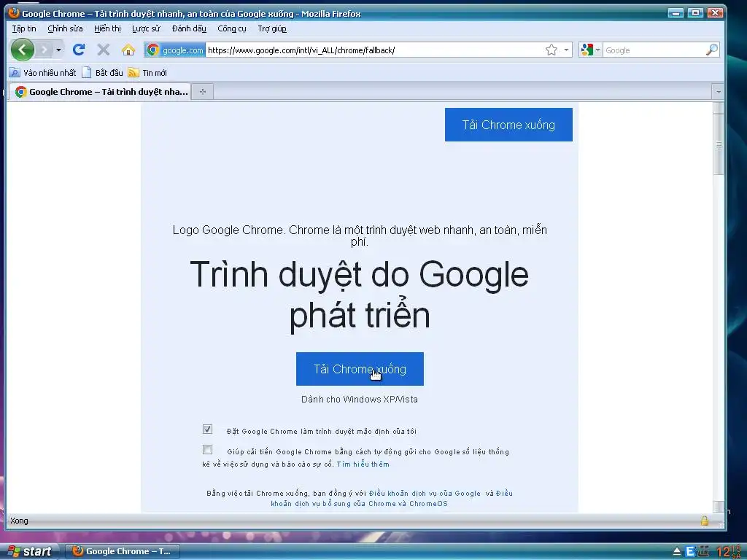The image size is (747, 560).
Task: Open the Đánh dấu menu
Action: click(189, 28)
